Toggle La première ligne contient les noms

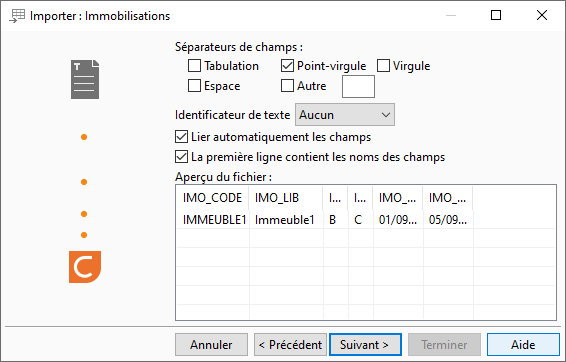point(181,157)
